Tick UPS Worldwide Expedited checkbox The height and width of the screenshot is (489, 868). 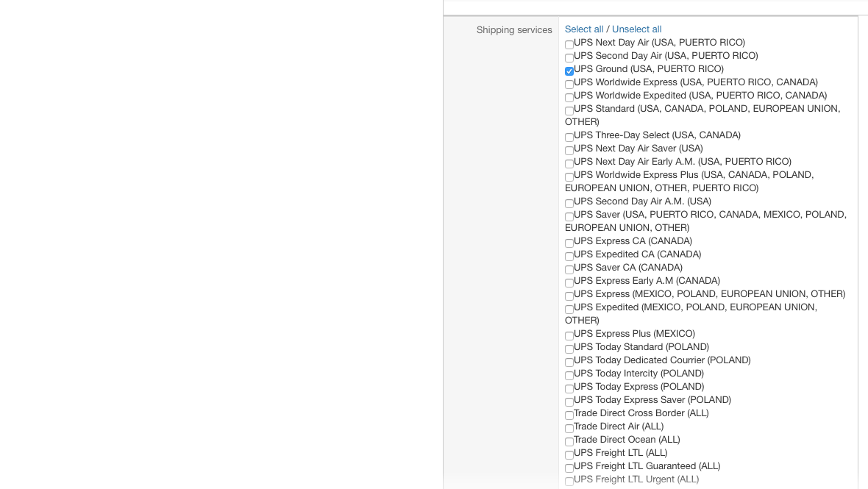(x=569, y=98)
